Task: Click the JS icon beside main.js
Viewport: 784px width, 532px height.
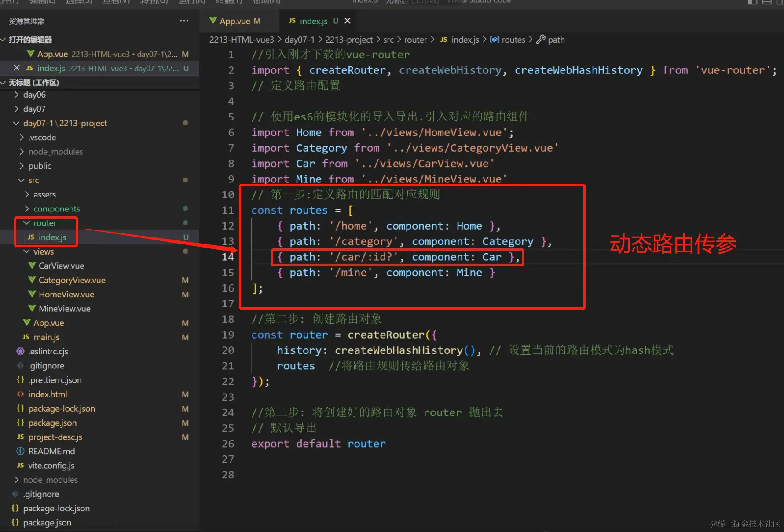Action: coord(26,337)
